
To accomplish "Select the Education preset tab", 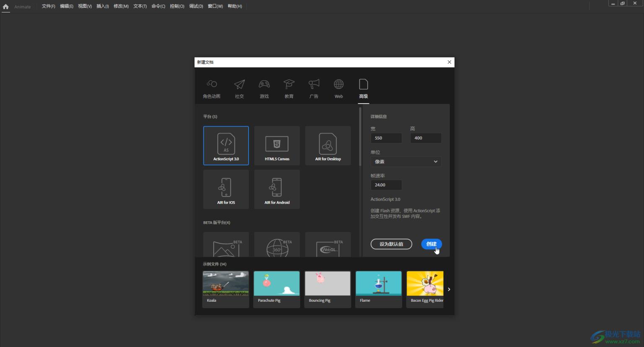I will tap(289, 89).
